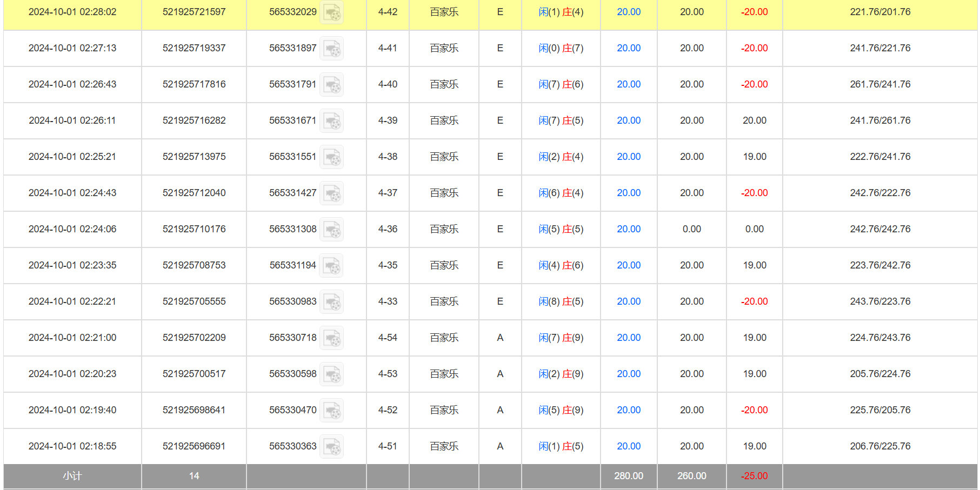Click the video icon next to 565331551
Screen dimensions: 980x490
coord(331,157)
